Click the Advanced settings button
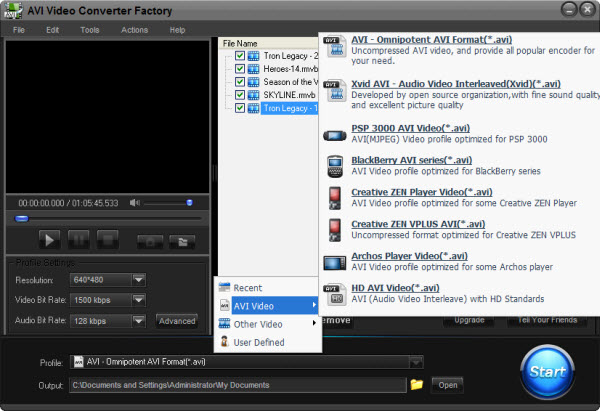Screen dimensions: 600x411 [177, 321]
